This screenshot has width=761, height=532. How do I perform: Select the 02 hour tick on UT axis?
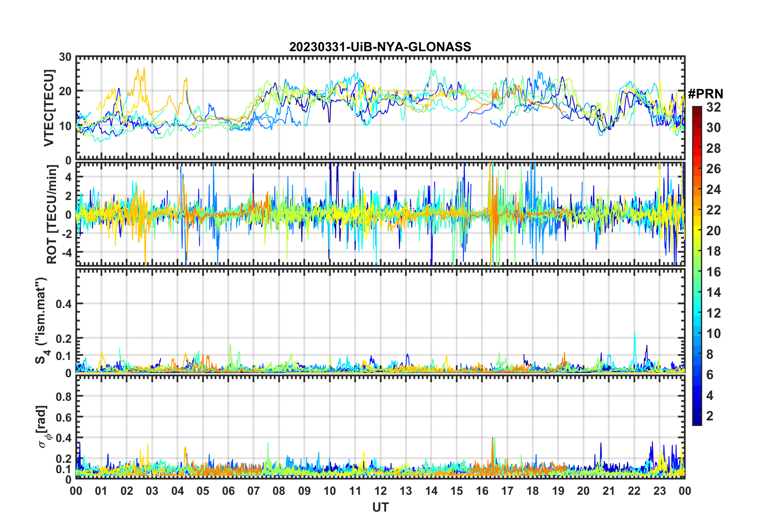(x=127, y=491)
